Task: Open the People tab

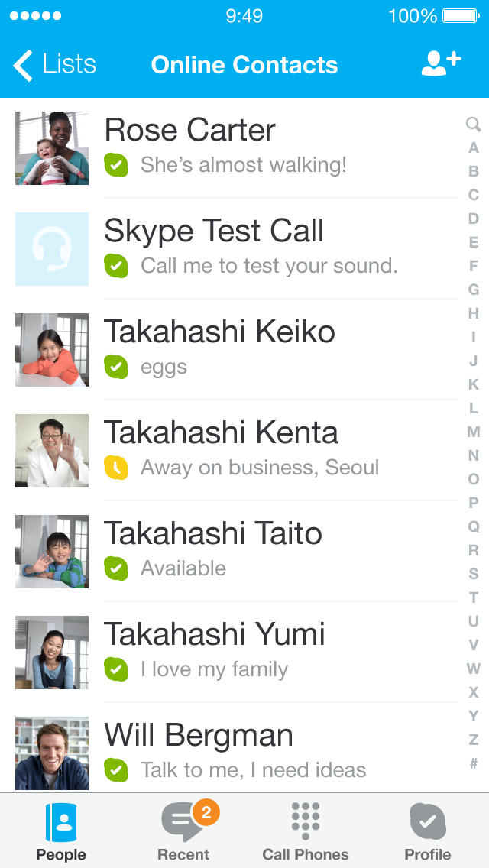Action: click(x=61, y=831)
